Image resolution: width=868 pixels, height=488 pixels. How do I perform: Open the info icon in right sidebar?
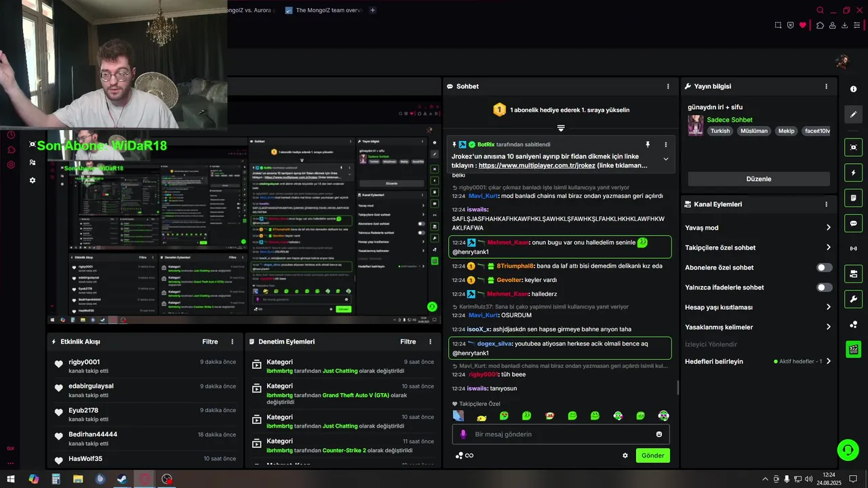pos(853,89)
